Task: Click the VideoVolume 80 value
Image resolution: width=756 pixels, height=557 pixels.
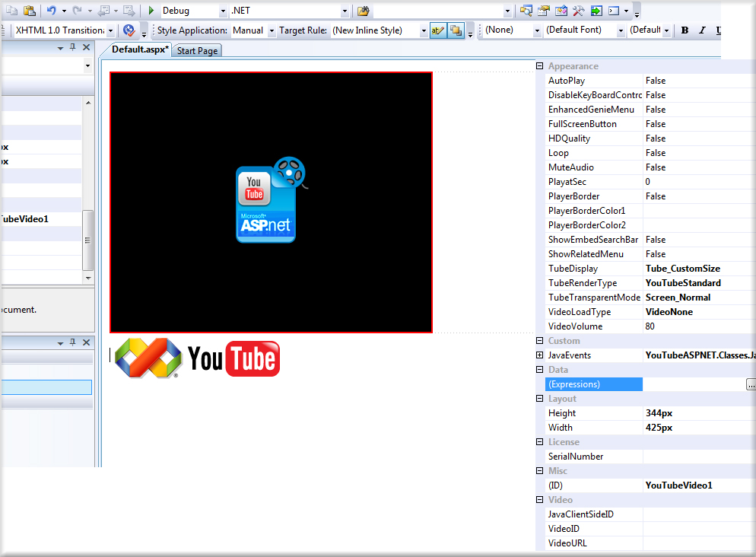Action: click(x=650, y=326)
